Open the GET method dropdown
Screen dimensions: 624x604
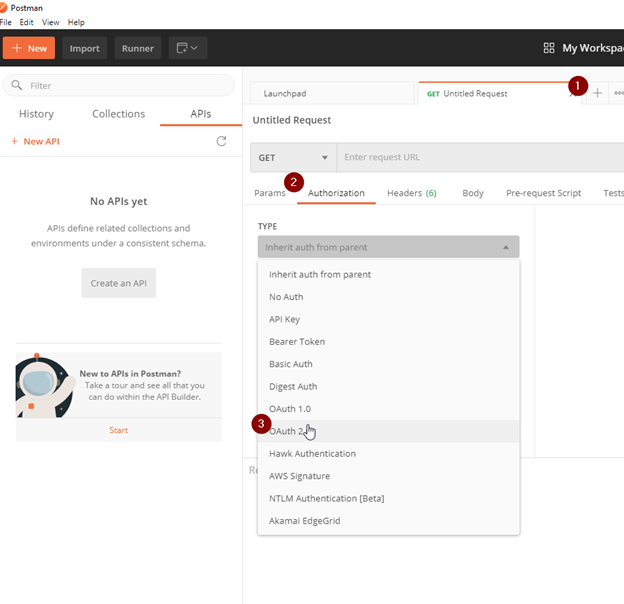click(x=293, y=158)
